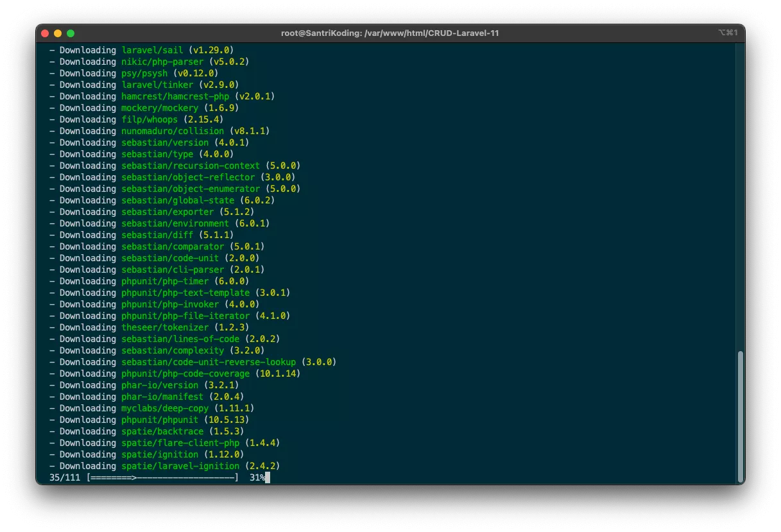
Task: Click the phar-io/version package name
Action: tap(160, 385)
